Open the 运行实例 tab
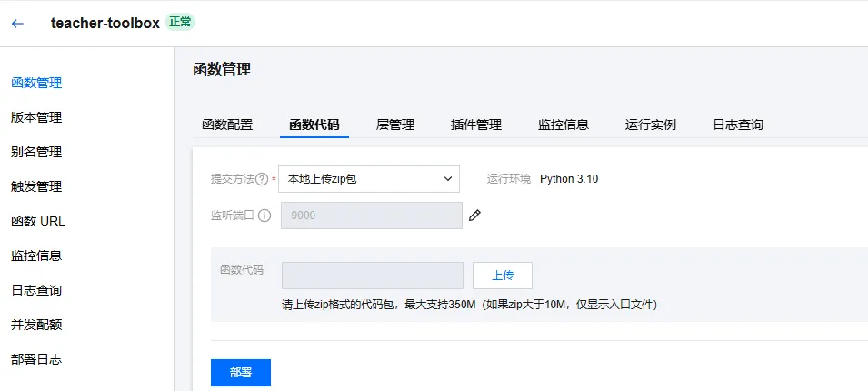Screen dimensions: 868x391 click(x=651, y=125)
